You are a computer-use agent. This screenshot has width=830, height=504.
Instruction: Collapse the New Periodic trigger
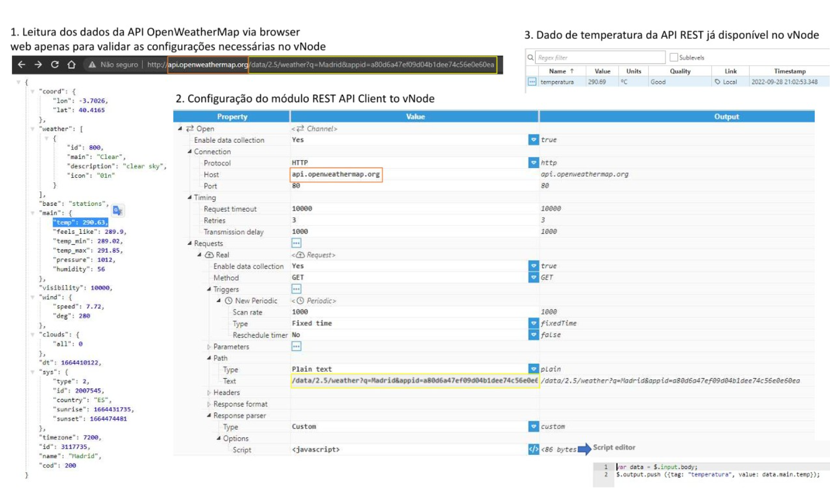point(218,301)
